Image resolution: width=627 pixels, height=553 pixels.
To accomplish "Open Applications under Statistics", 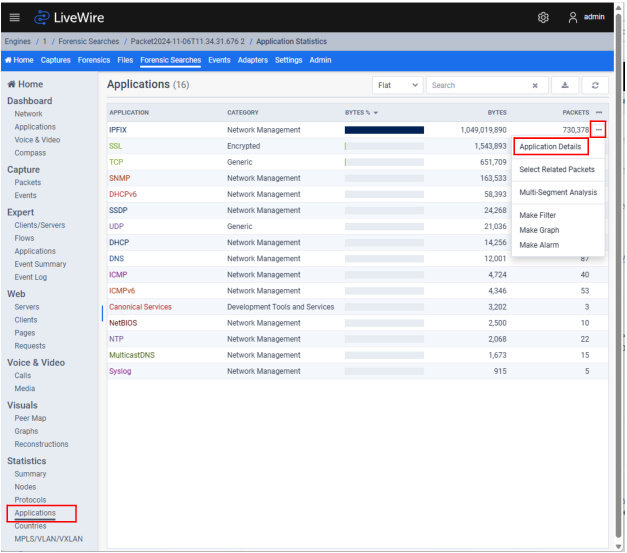I will pyautogui.click(x=35, y=513).
